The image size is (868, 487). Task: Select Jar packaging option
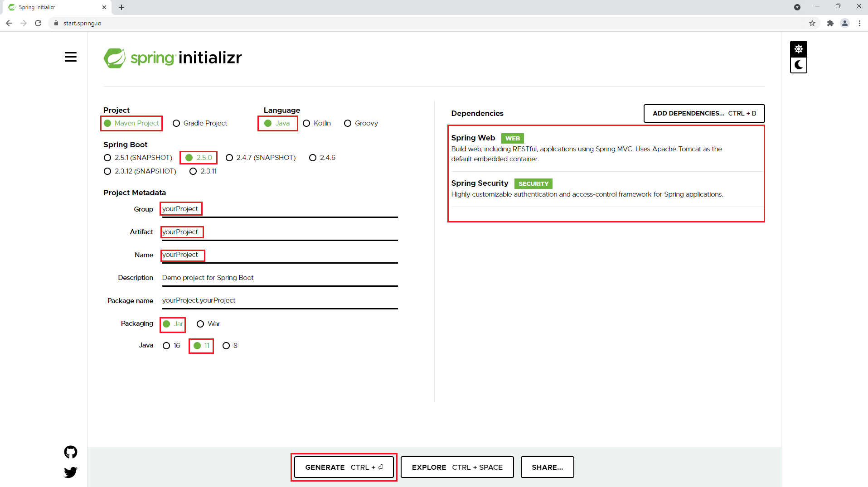click(x=173, y=324)
